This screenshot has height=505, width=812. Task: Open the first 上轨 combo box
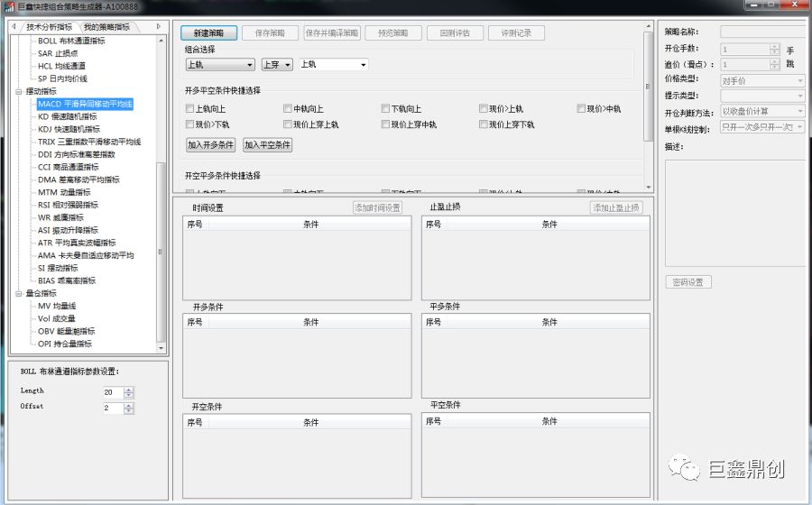tap(220, 65)
